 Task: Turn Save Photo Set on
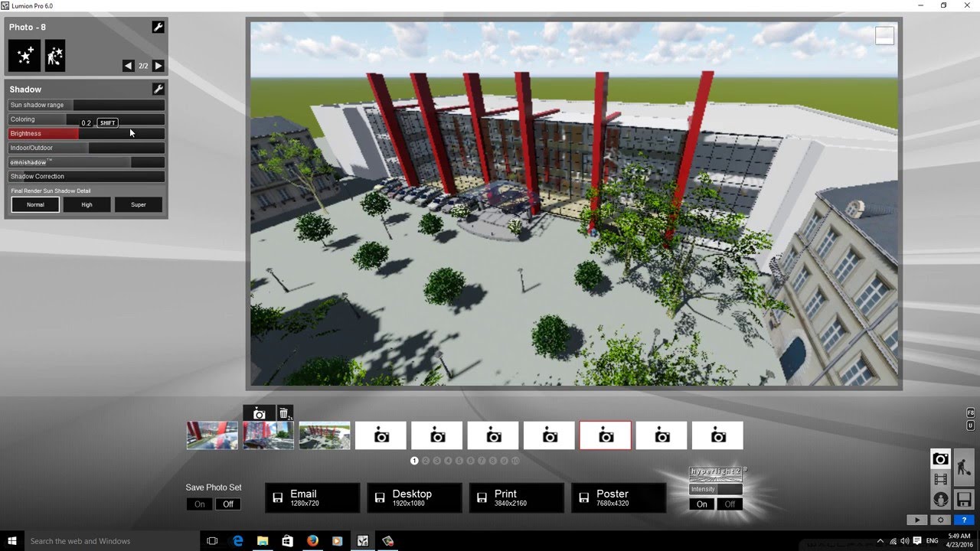pyautogui.click(x=200, y=504)
